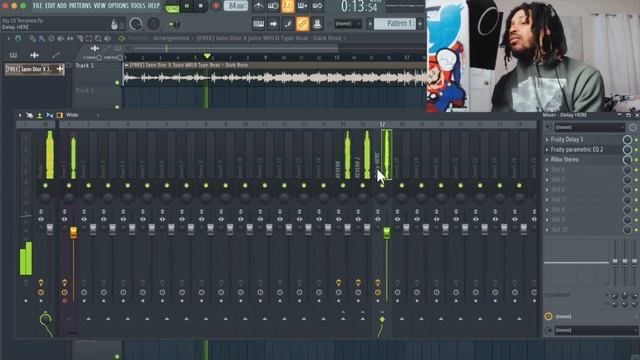Toggle insert 1 green mute light
Screen dimensions: 640x360
69,186
